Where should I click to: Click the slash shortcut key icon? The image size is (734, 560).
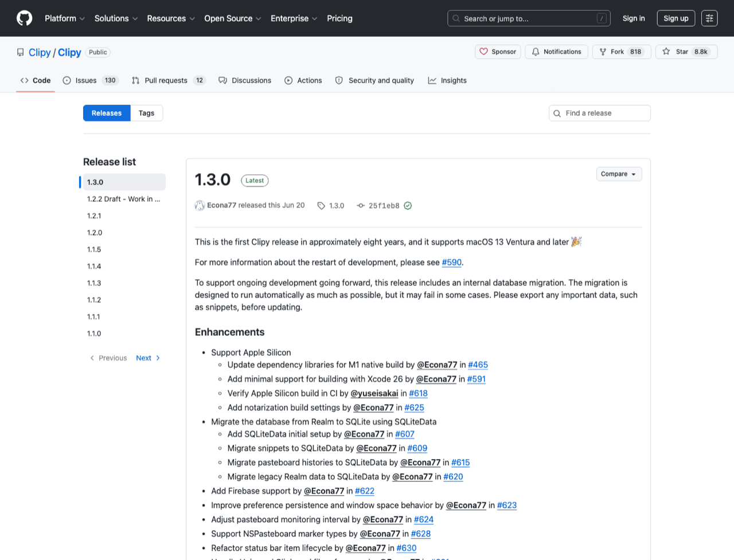pyautogui.click(x=602, y=18)
